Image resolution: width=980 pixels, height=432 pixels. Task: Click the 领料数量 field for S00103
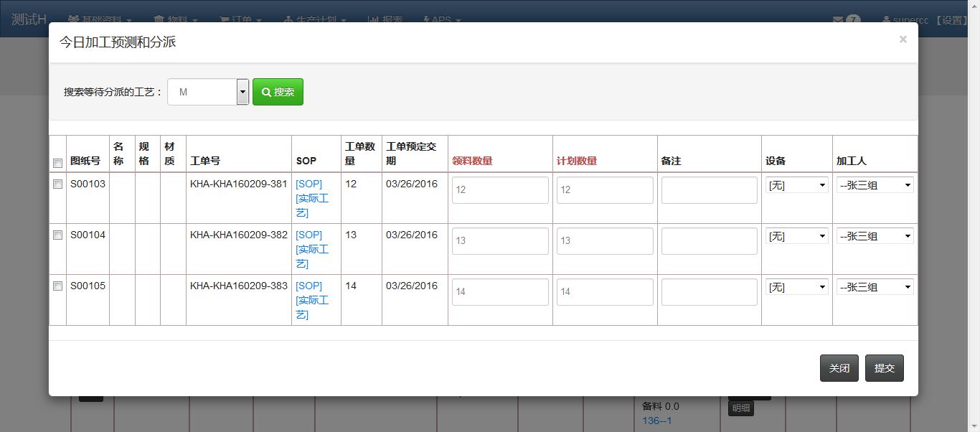[x=500, y=190]
